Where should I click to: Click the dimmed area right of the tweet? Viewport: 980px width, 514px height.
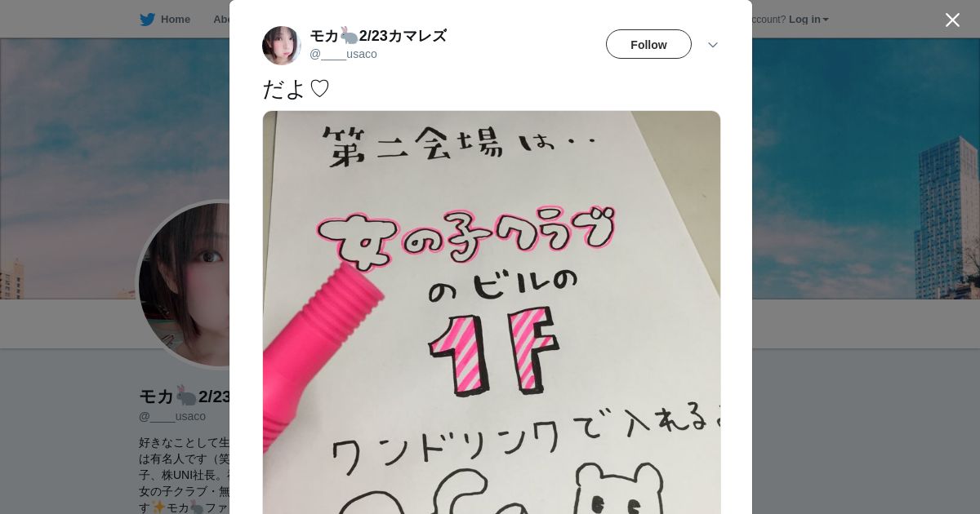click(x=866, y=408)
